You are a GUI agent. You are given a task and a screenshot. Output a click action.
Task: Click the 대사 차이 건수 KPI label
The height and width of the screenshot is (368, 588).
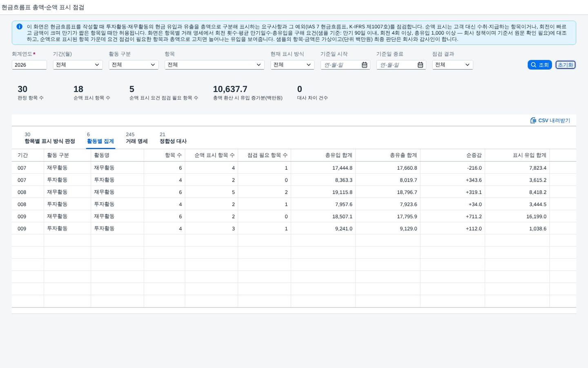(312, 98)
